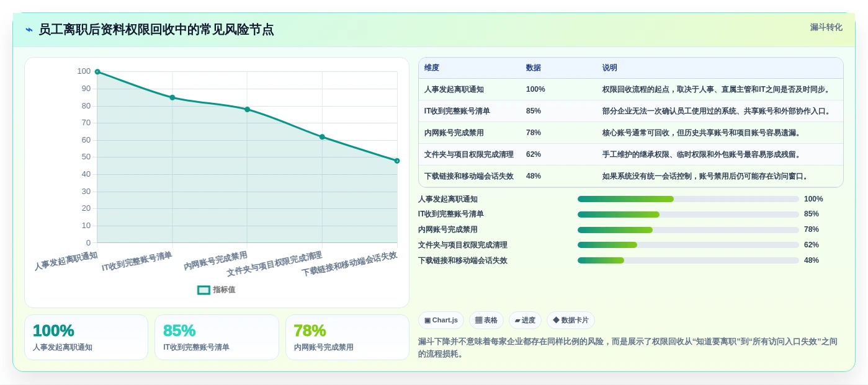Image resolution: width=868 pixels, height=385 pixels.
Task: Click the description starting 手工维护的继承权限
Action: click(x=702, y=154)
